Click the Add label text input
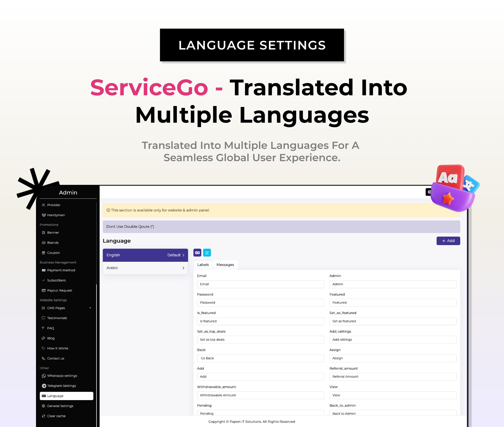Viewport: 504px width, 427px height. [x=260, y=377]
